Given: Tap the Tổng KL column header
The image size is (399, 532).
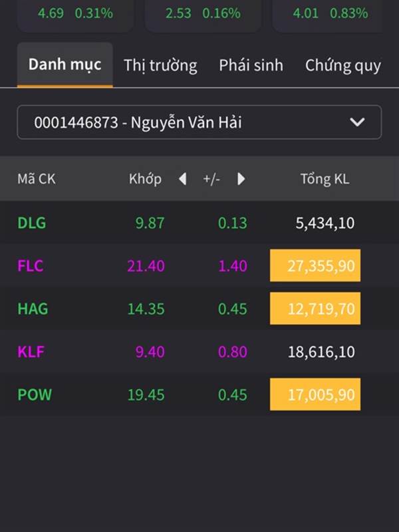Looking at the screenshot, I should tap(325, 179).
